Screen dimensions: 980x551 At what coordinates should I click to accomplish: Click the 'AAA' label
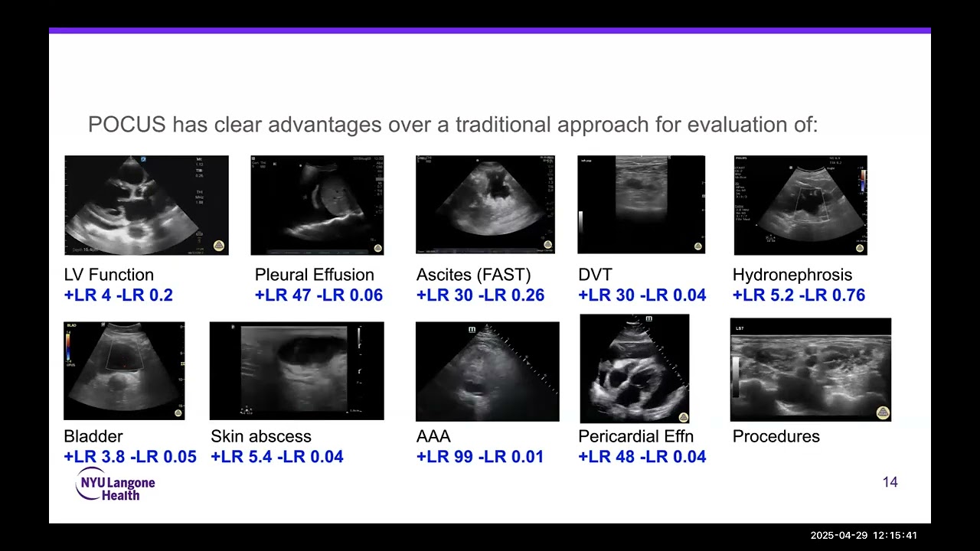coord(433,436)
